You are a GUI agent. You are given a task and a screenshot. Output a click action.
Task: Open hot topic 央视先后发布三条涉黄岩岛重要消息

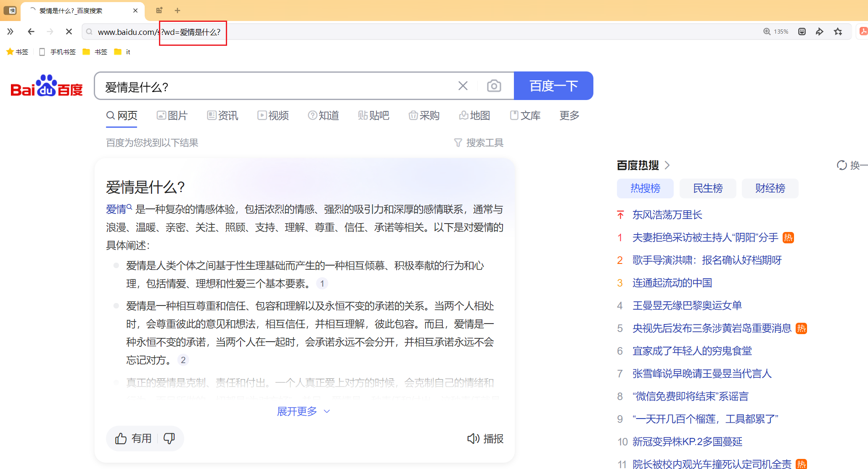[x=712, y=328]
